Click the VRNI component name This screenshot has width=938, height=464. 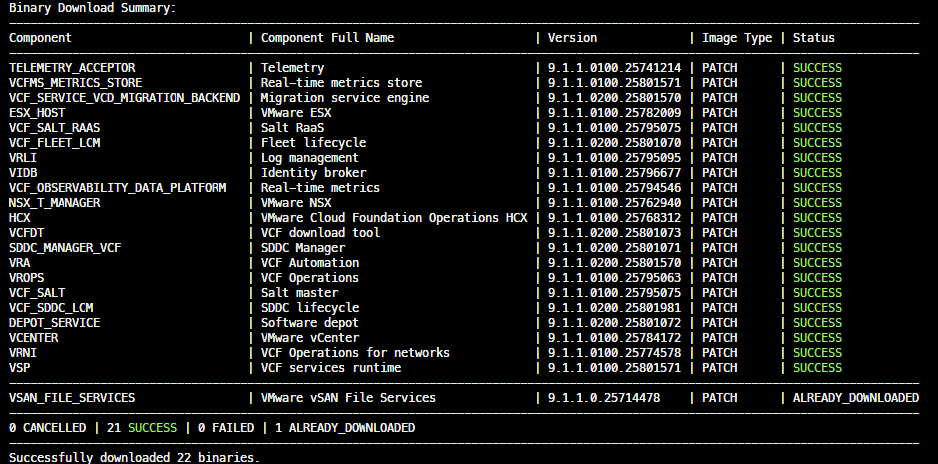pos(23,352)
